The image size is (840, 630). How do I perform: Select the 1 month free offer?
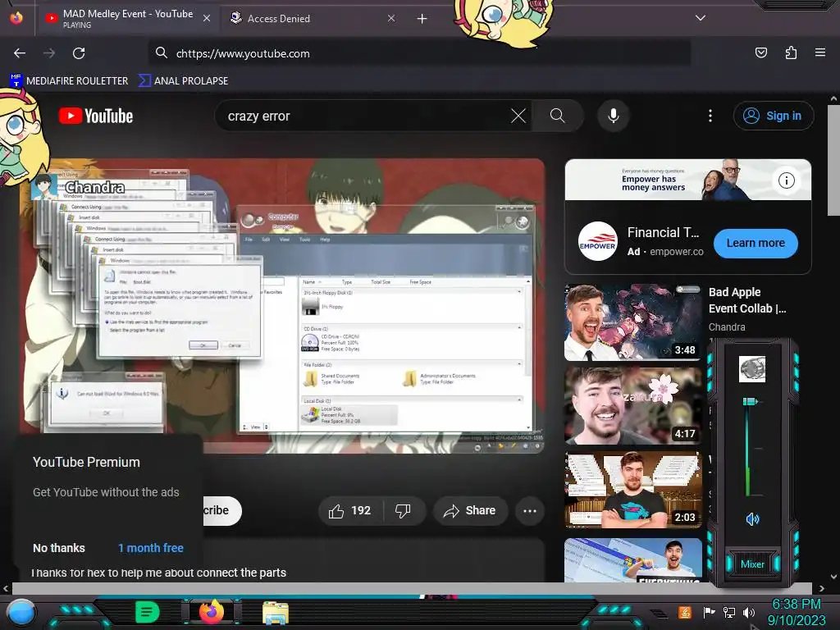click(151, 548)
